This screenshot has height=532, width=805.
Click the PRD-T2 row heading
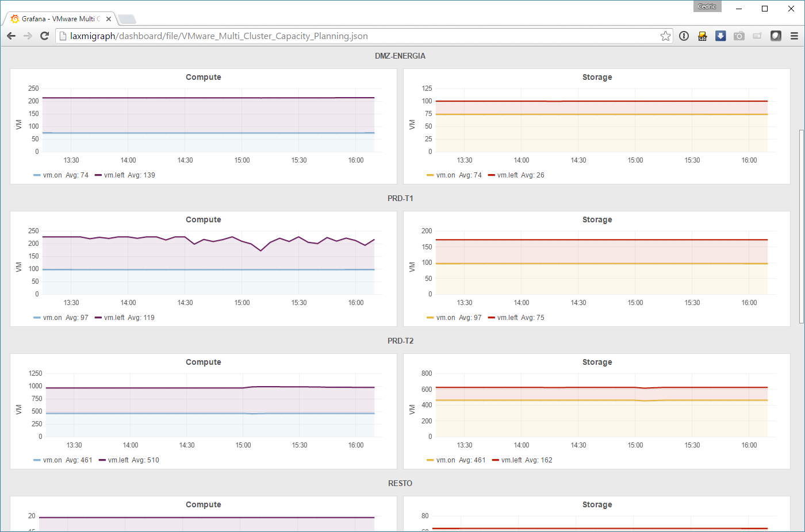(x=400, y=341)
